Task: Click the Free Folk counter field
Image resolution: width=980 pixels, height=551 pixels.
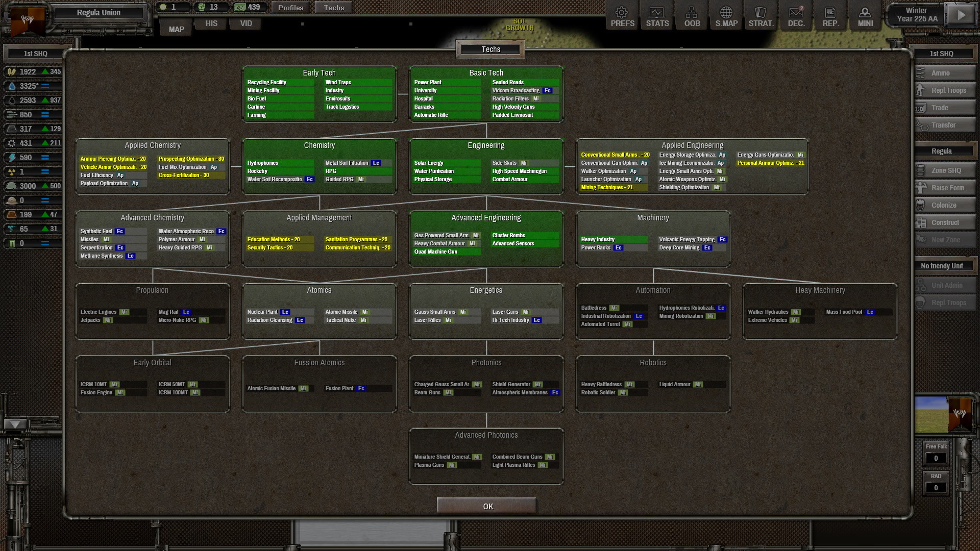Action: coord(936,458)
